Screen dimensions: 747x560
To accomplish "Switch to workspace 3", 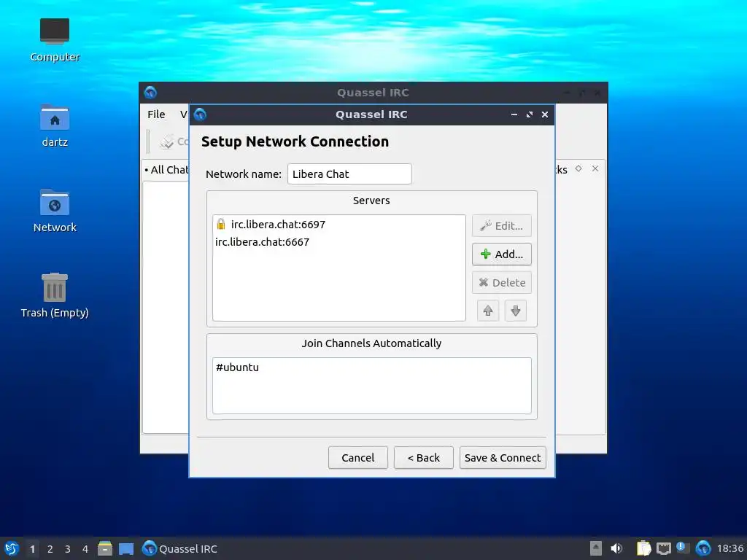I will [68, 549].
